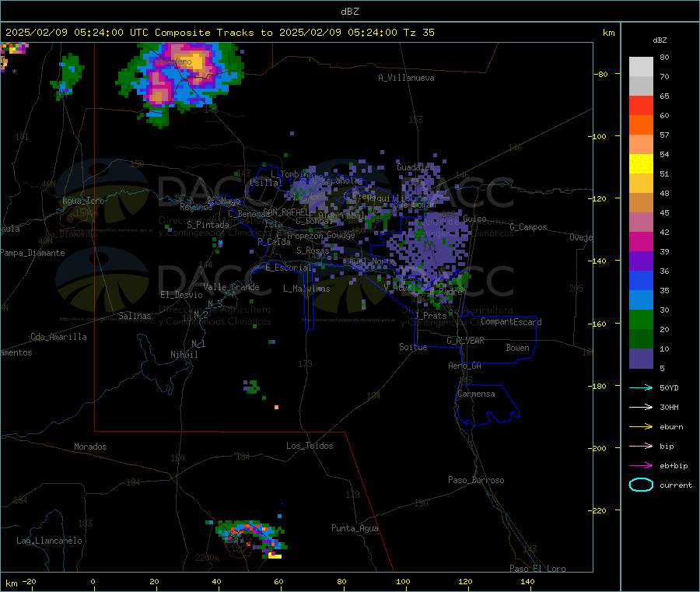
Task: Click the 'G_ALVEAR' map label
Action: click(465, 341)
